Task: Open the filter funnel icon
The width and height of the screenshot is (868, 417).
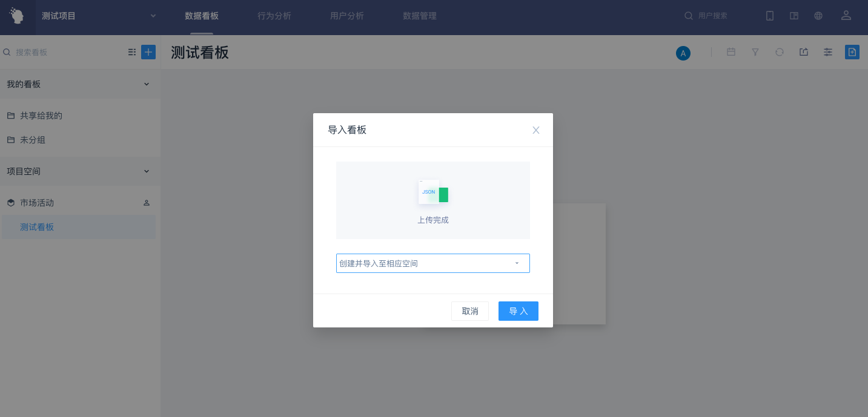Action: coord(755,52)
